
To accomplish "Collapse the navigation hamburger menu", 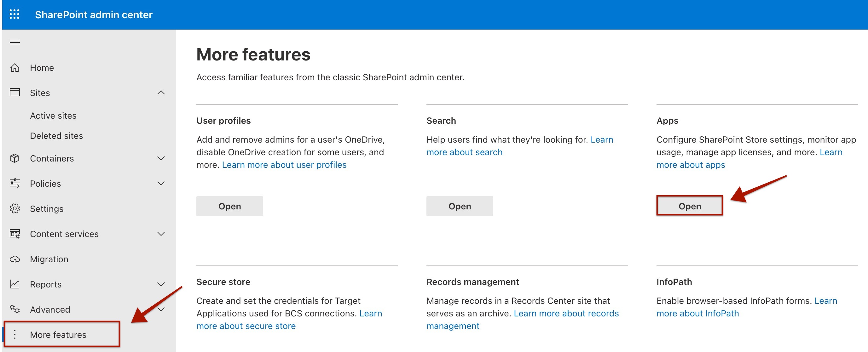I will pyautogui.click(x=14, y=43).
